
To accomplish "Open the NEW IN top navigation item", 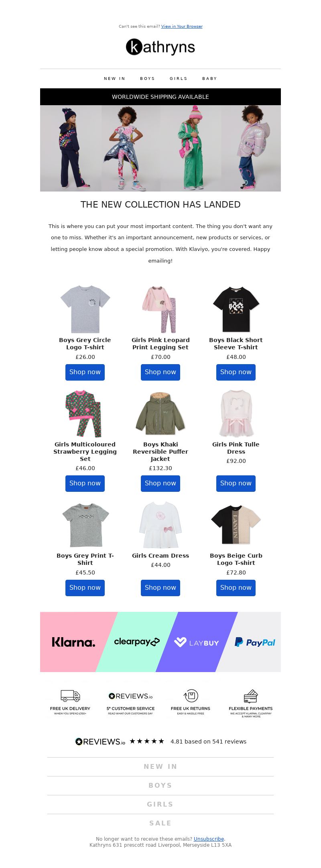I will pos(114,79).
